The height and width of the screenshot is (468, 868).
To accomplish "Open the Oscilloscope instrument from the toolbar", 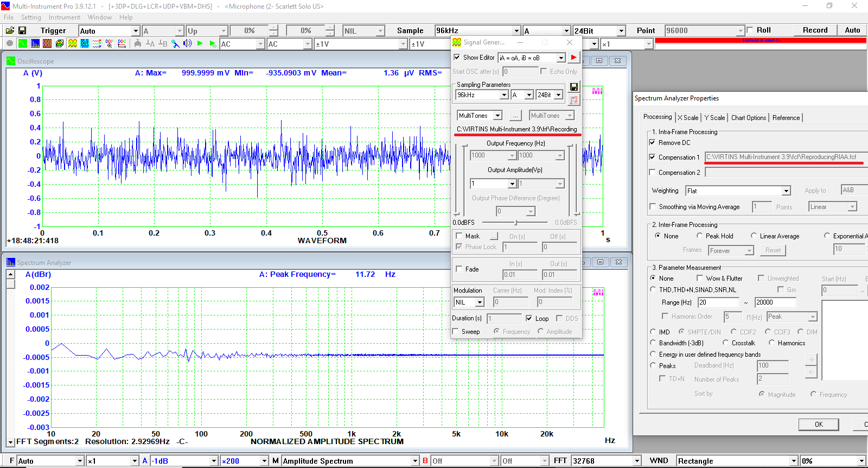I will 22,43.
